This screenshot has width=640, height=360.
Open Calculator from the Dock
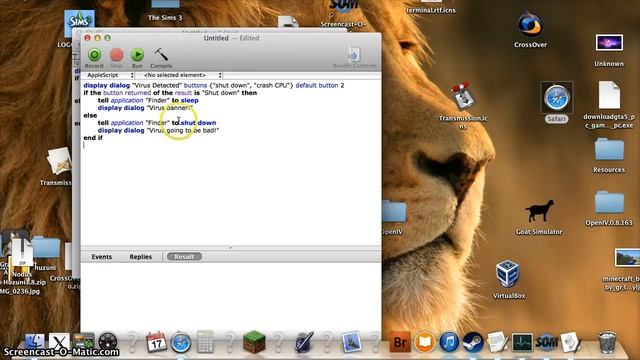pos(205,342)
